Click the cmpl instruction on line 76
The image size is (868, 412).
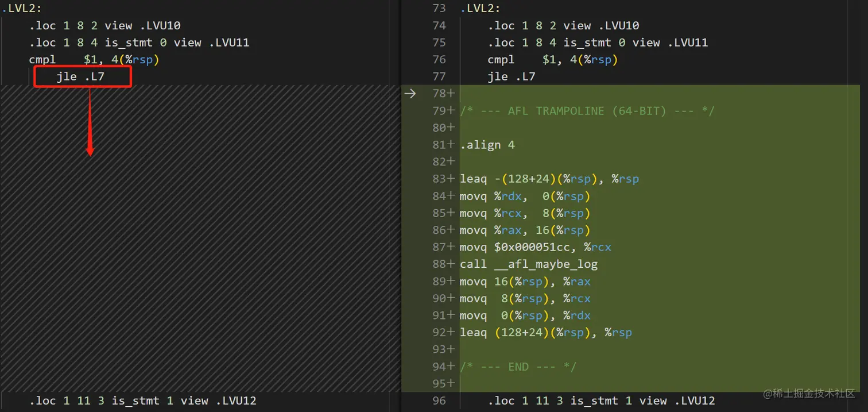[x=553, y=60]
